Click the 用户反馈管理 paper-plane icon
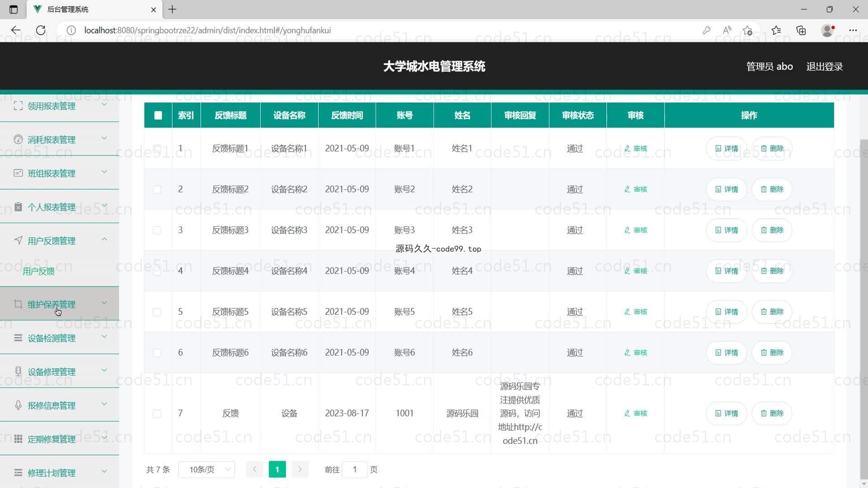 pos(18,240)
